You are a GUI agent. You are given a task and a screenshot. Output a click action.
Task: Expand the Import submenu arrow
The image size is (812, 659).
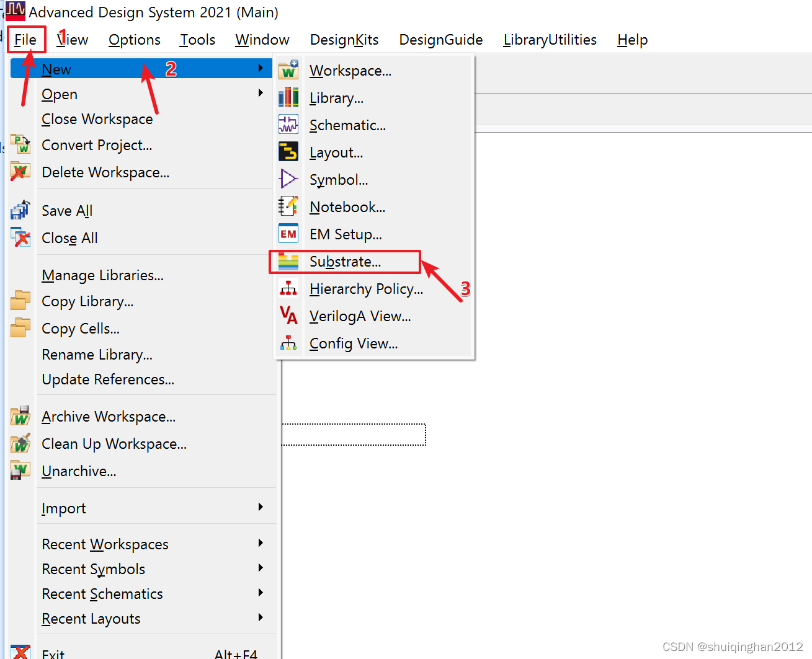261,507
